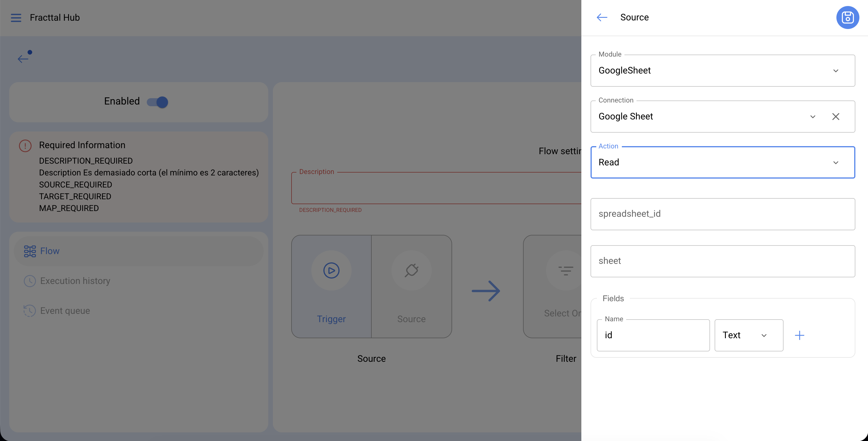868x441 pixels.
Task: Click the Trigger play icon
Action: point(331,270)
